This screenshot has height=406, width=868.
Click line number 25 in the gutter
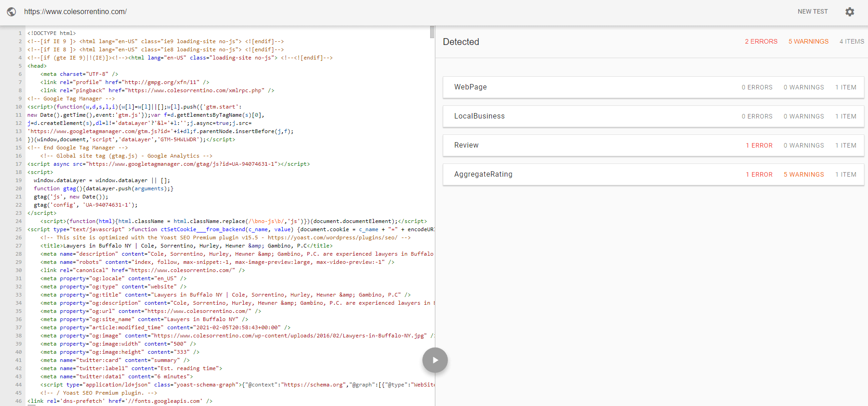pos(19,229)
